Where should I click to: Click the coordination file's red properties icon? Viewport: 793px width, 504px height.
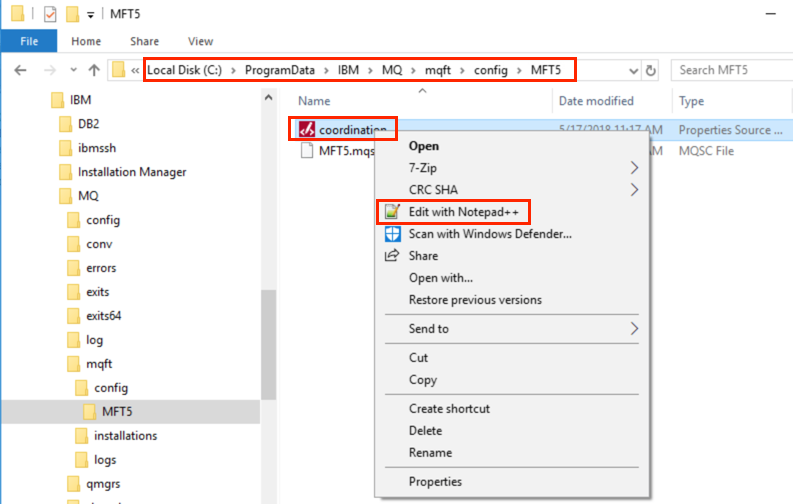pyautogui.click(x=306, y=129)
